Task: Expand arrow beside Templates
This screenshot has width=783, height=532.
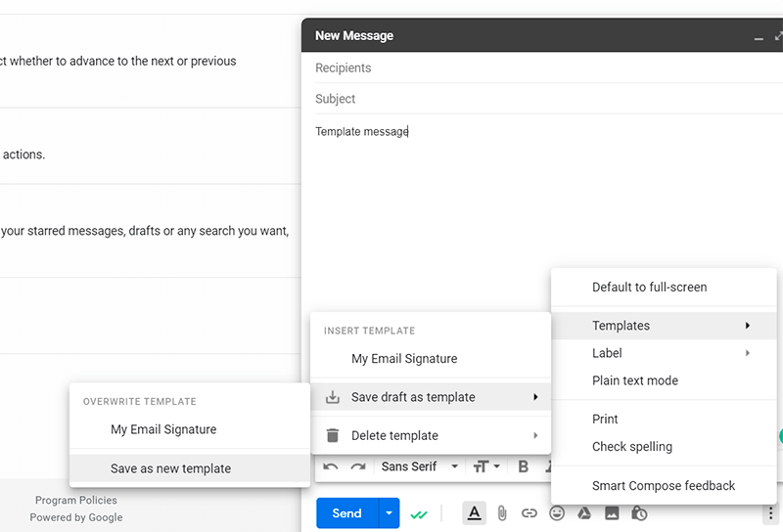Action: [748, 326]
